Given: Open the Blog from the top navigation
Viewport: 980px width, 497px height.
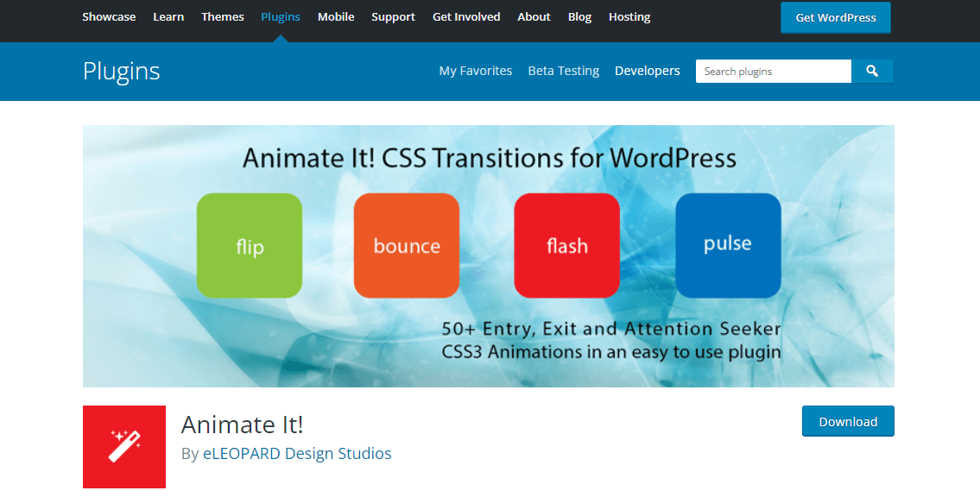Looking at the screenshot, I should point(579,16).
